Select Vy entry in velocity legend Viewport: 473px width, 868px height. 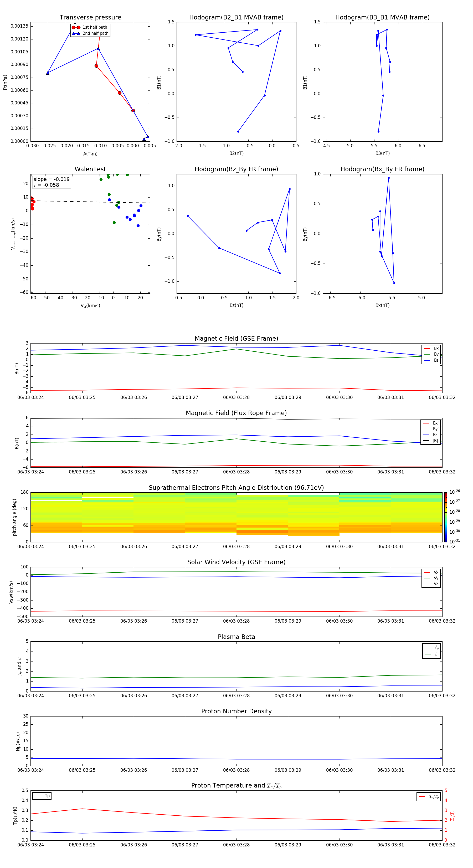click(431, 578)
